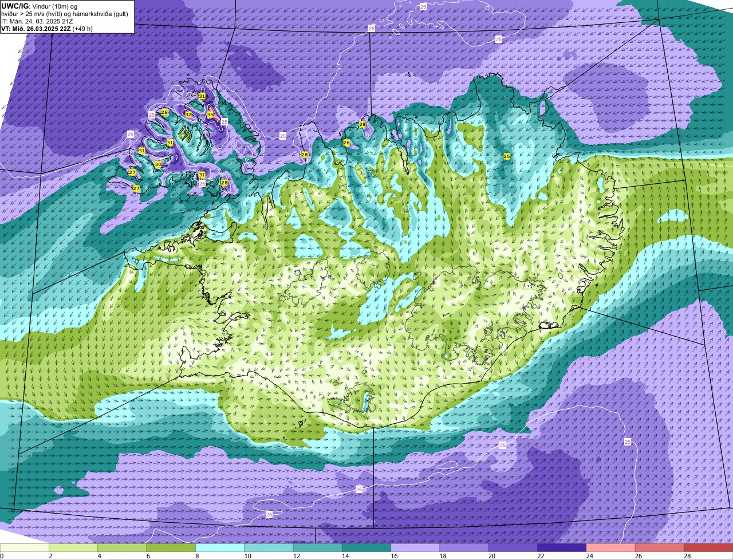
Task: Click the yellow max-gust label "30"
Action: pos(158,164)
